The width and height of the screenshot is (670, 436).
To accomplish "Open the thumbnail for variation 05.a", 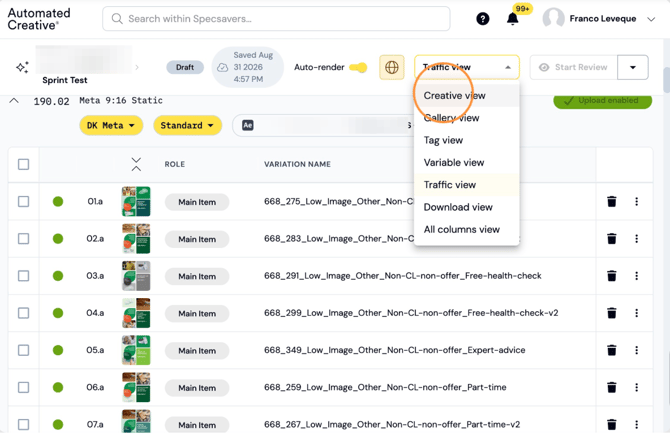I will click(136, 350).
